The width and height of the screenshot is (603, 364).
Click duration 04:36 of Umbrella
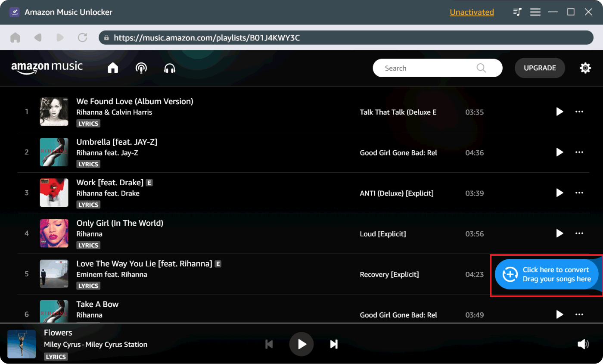(x=475, y=152)
